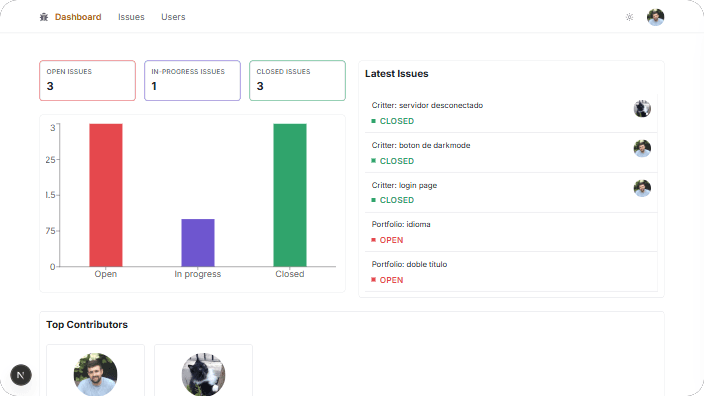Viewport: 704px width, 396px height.
Task: Click assignee avatar on boton de darkmode issue
Action: pos(642,149)
